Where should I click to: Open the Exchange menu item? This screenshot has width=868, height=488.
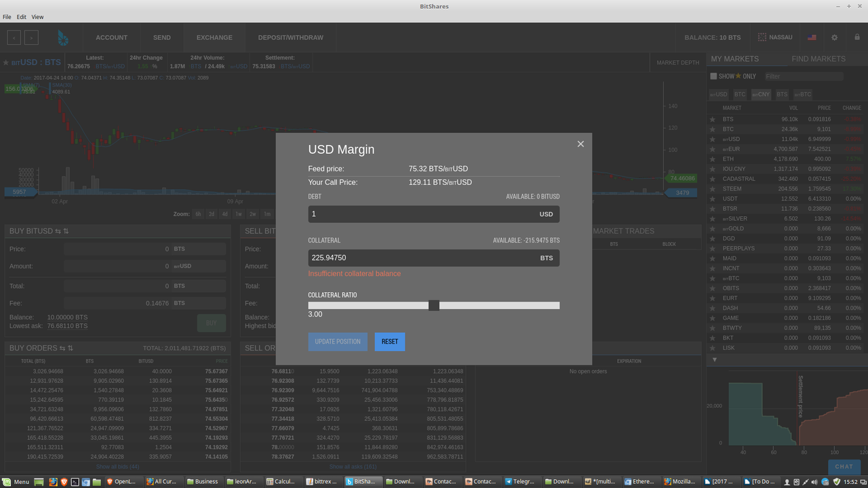[x=214, y=38]
